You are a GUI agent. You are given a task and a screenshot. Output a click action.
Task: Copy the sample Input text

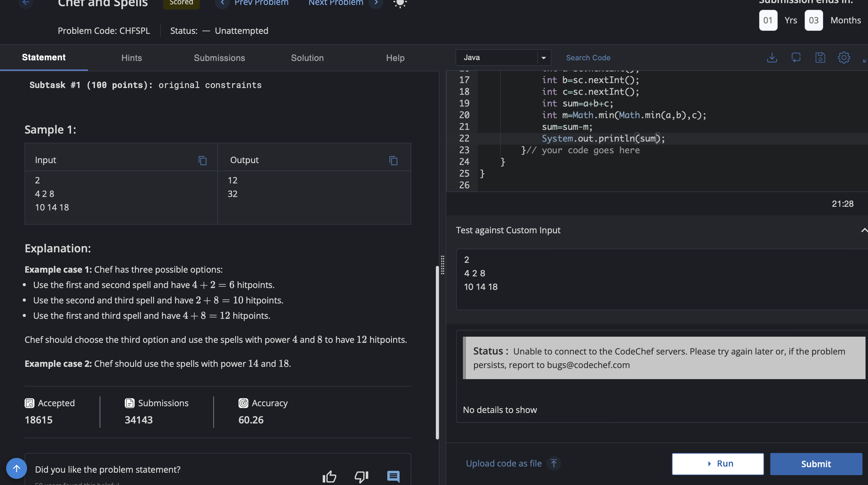[x=202, y=161]
